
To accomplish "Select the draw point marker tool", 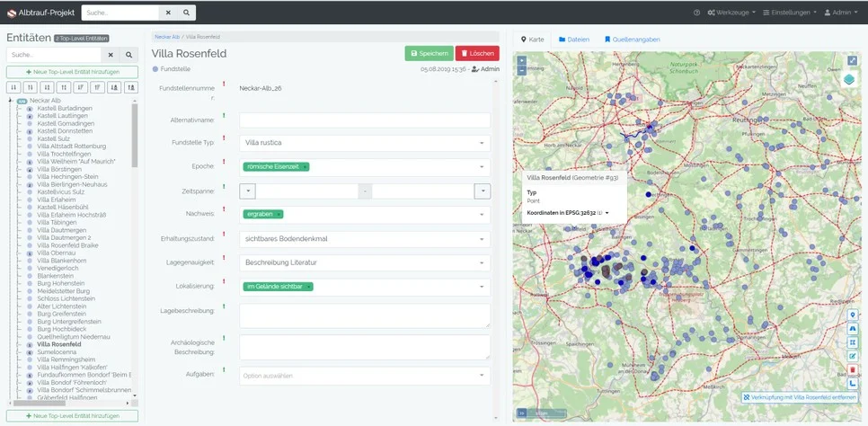I will click(x=852, y=315).
